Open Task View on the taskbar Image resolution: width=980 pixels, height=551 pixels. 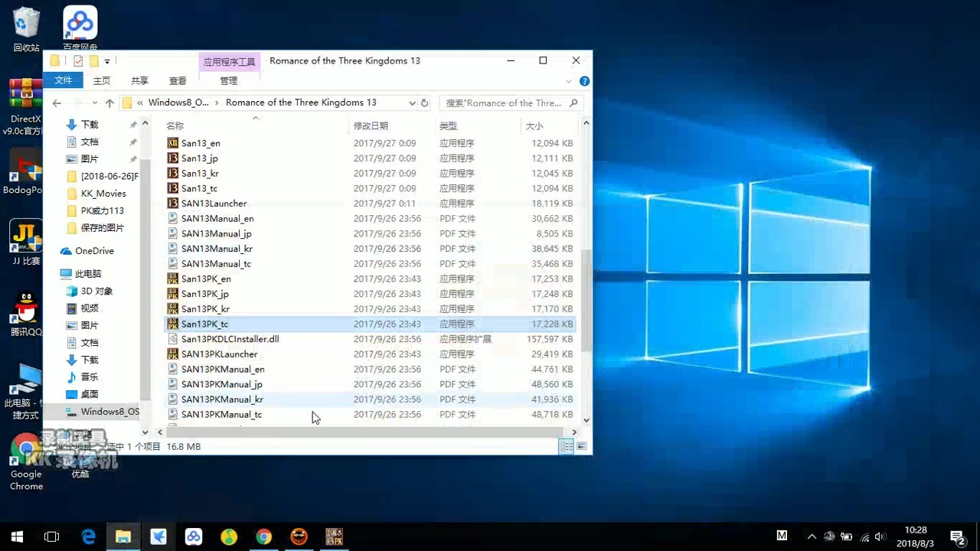[52, 536]
